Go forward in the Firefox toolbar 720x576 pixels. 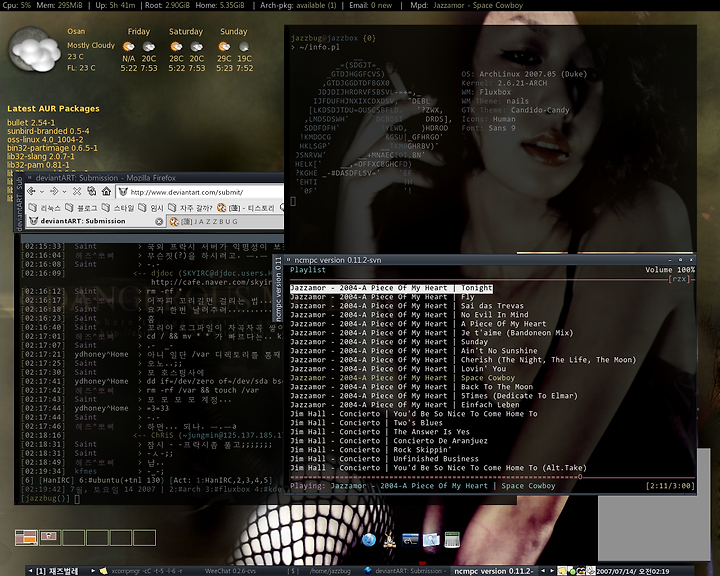(x=54, y=191)
